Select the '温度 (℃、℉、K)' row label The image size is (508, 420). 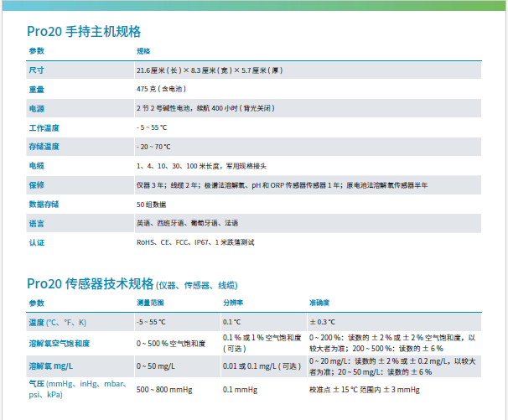(57, 323)
